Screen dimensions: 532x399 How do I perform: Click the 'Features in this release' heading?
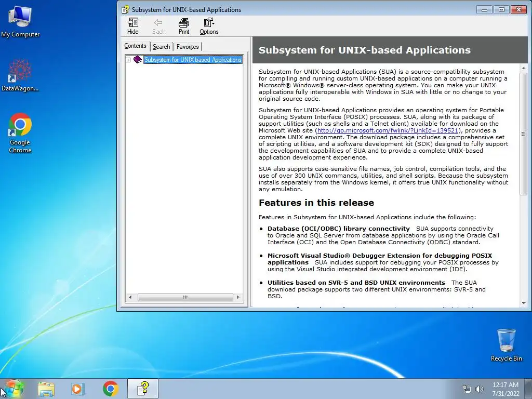click(316, 203)
